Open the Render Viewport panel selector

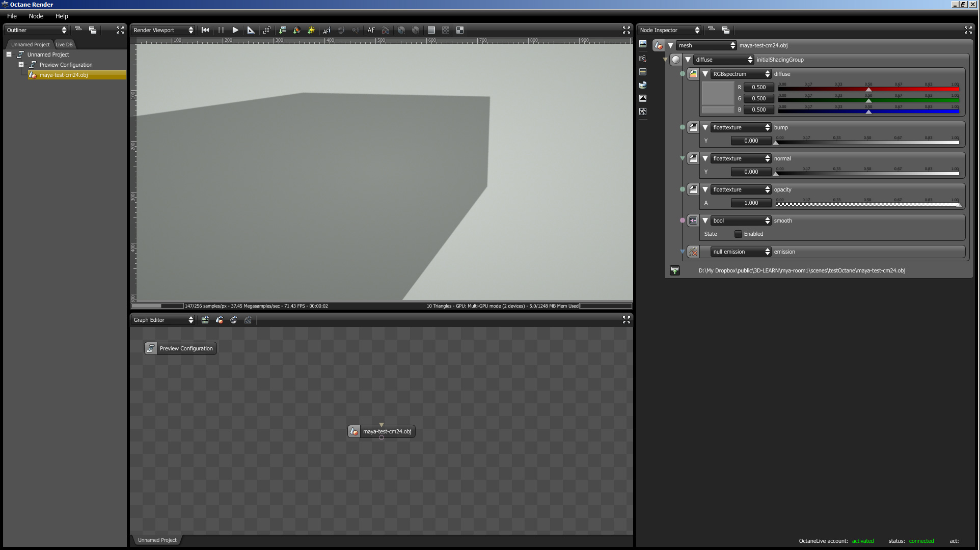(163, 31)
